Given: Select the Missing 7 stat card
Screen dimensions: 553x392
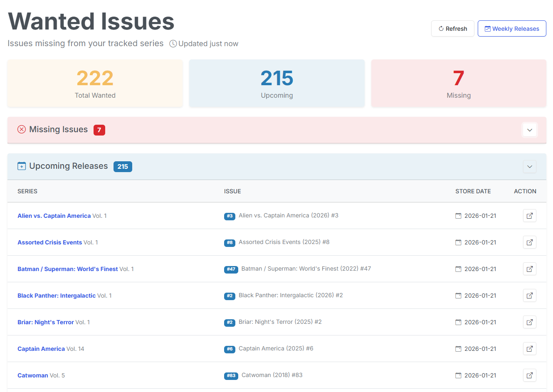Looking at the screenshot, I should pyautogui.click(x=458, y=83).
